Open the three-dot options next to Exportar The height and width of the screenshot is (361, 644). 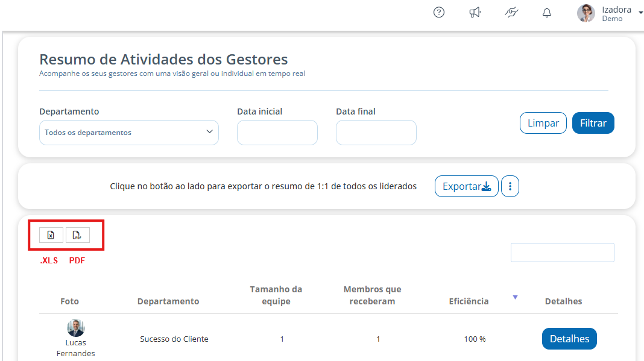click(510, 186)
